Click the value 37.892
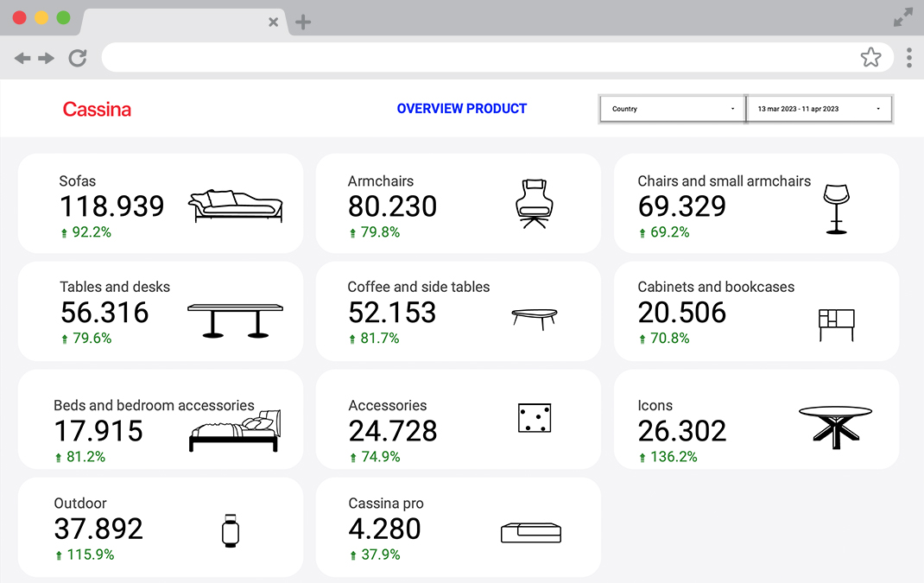Viewport: 924px width, 583px height. [x=98, y=529]
